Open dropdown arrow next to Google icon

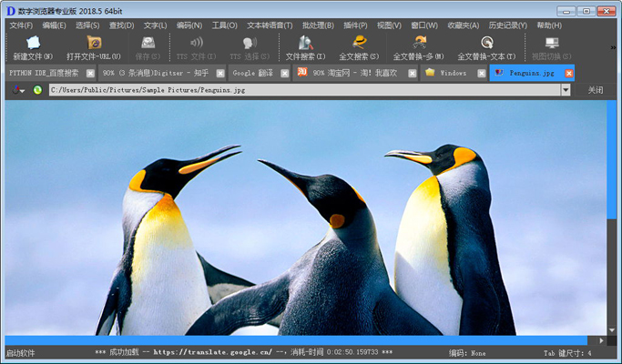tap(22, 91)
